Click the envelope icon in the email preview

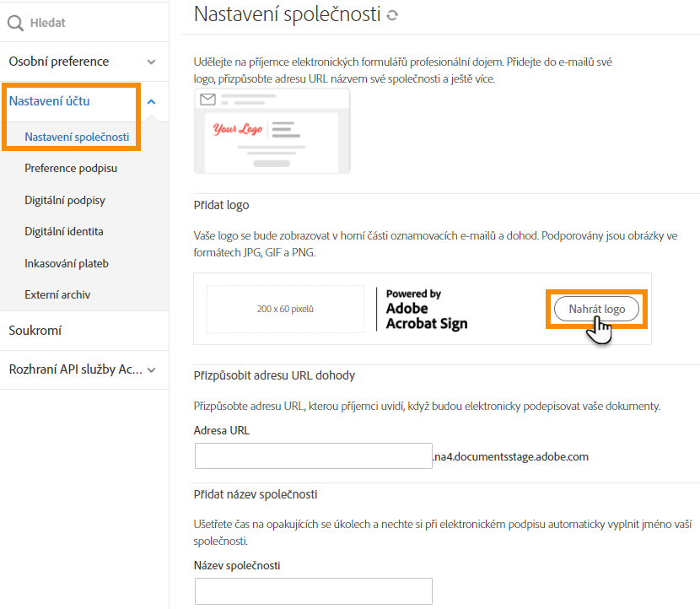[207, 100]
